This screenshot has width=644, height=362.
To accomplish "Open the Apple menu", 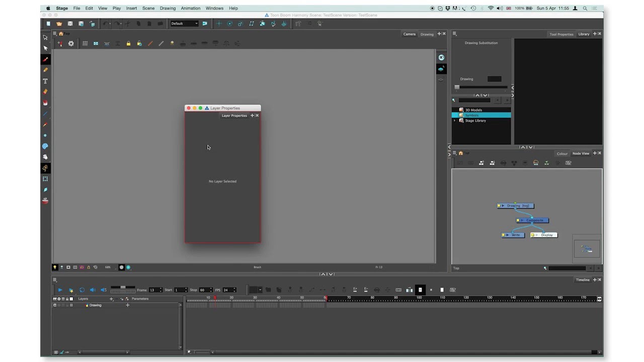I will (x=48, y=9).
